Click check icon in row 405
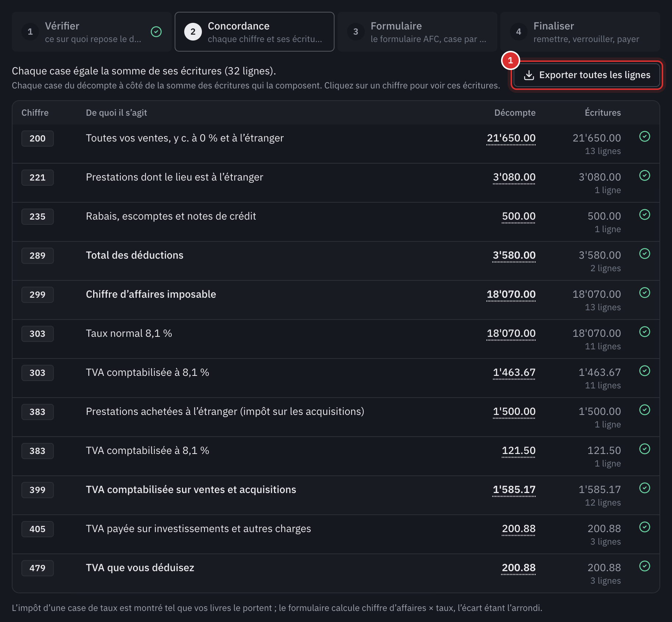This screenshot has width=672, height=622. tap(645, 527)
